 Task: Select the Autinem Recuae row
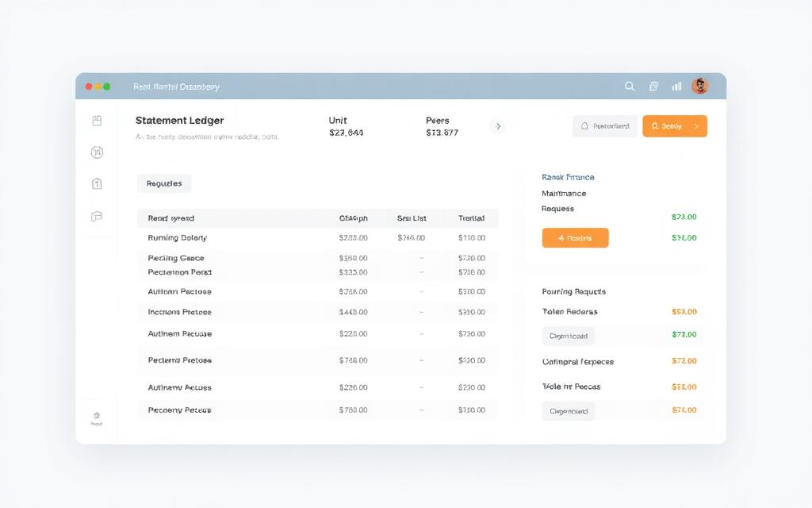[x=317, y=334]
